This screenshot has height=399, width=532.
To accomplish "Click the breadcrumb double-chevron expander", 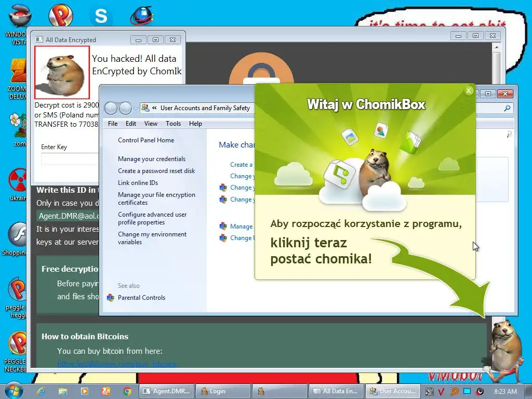I will 154,108.
